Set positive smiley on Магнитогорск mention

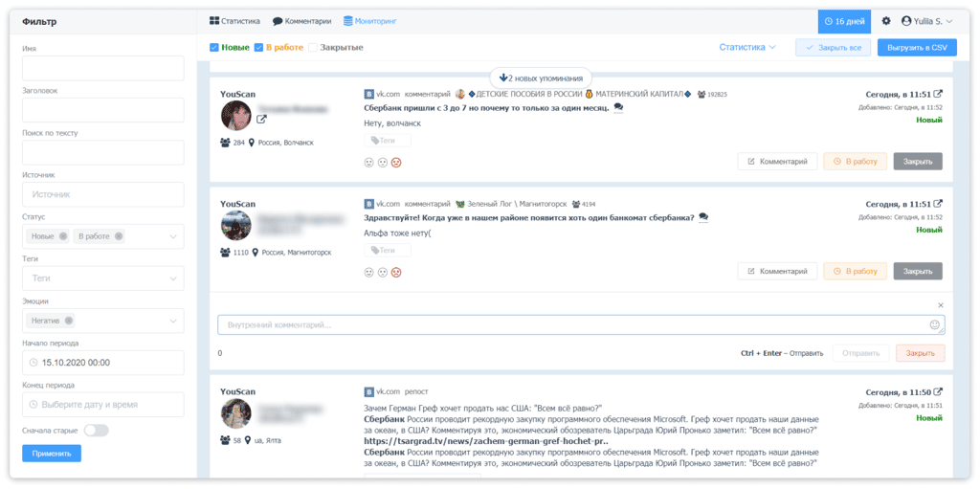coord(368,272)
